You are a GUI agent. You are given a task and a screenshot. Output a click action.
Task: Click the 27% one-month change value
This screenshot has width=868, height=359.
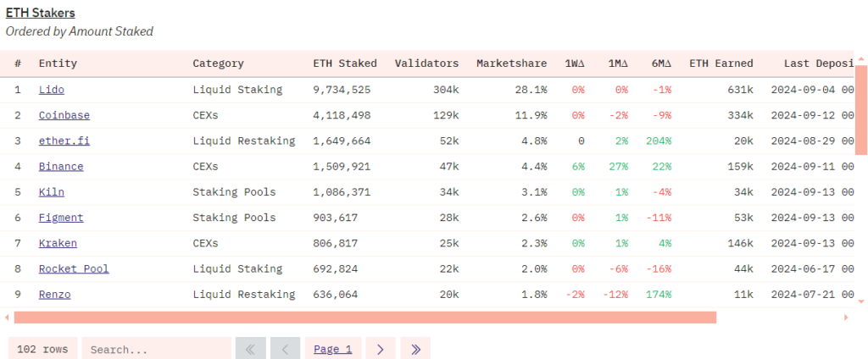tap(618, 166)
